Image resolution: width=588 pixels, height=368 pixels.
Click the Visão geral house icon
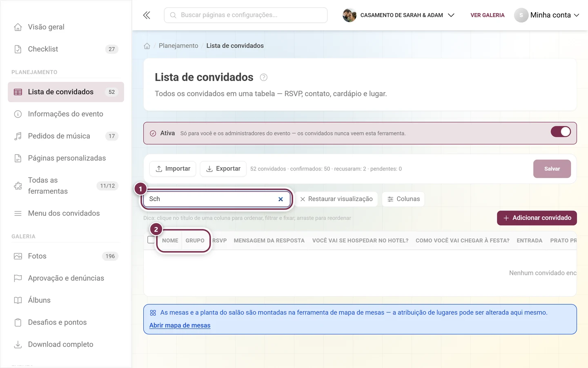tap(18, 27)
